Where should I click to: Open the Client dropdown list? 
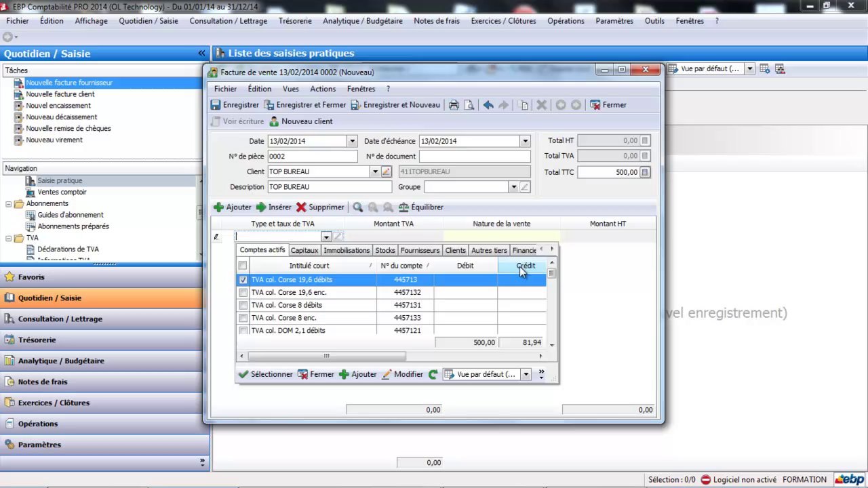(374, 172)
